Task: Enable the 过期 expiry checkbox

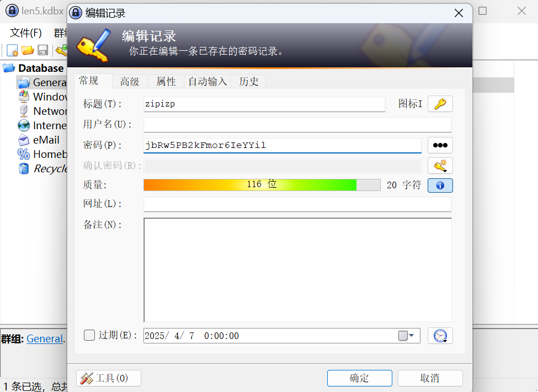Action: [89, 335]
